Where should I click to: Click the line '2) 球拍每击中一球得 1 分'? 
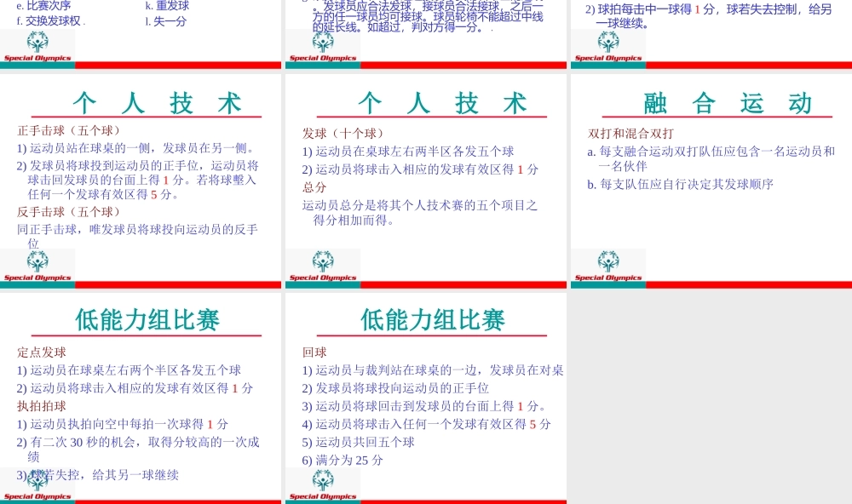point(650,9)
